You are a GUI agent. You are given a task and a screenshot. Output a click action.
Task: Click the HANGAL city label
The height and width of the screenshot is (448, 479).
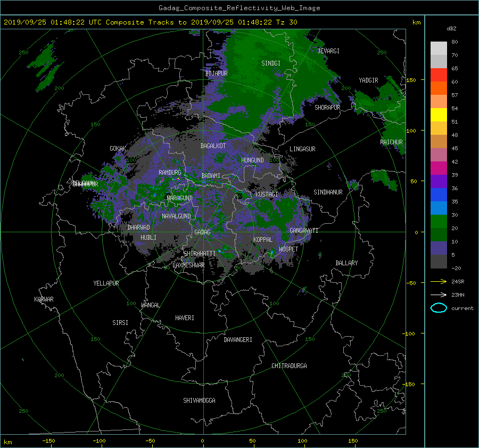150,305
